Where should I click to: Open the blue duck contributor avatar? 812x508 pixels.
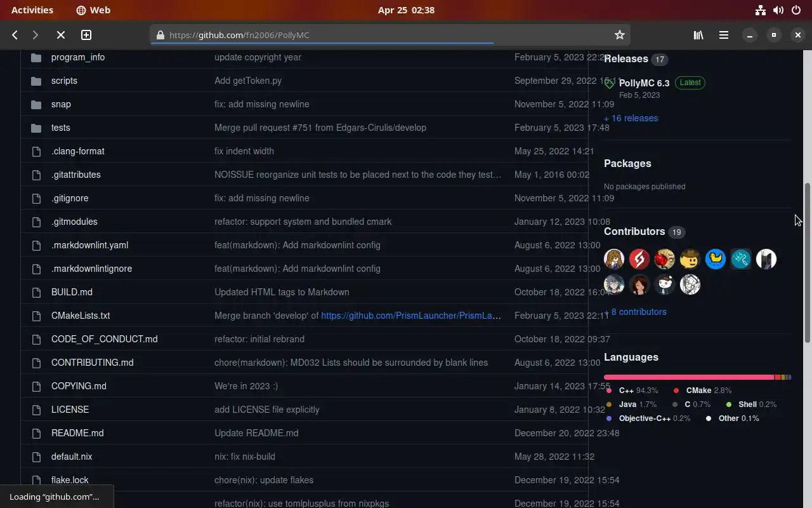[x=716, y=259]
